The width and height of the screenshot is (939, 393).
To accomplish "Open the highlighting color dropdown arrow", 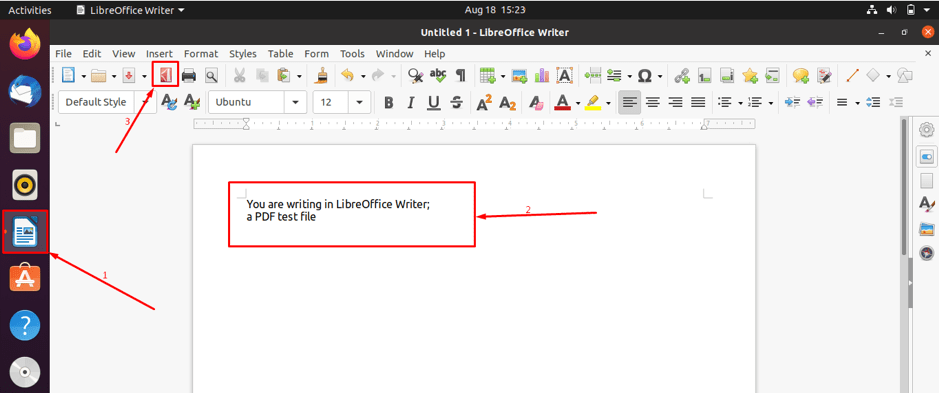I will [x=608, y=103].
